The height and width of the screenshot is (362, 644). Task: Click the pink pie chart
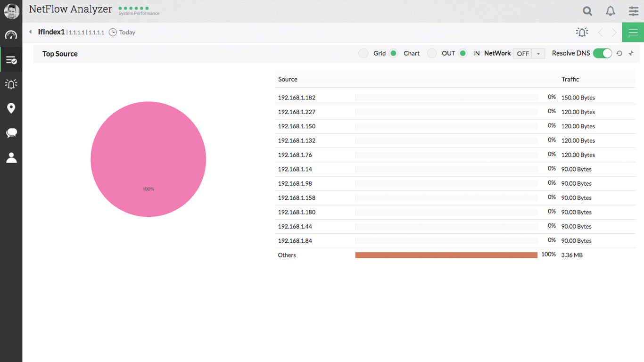coord(149,159)
